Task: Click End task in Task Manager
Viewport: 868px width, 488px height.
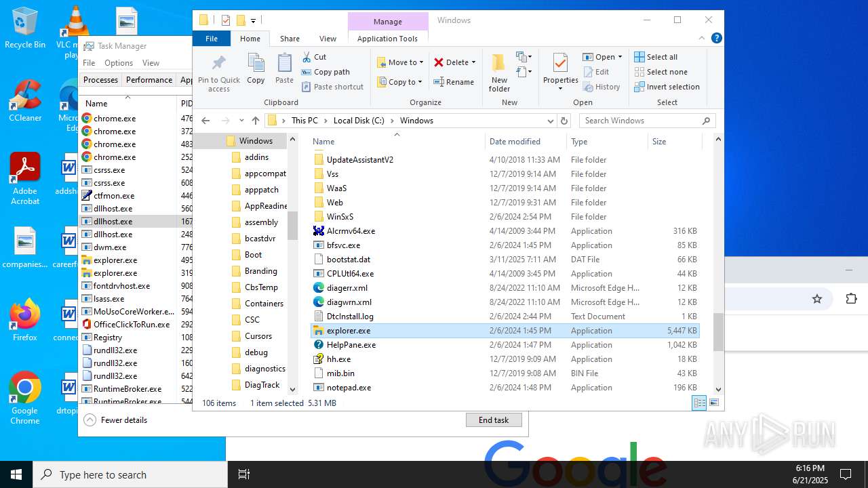Action: 494,420
